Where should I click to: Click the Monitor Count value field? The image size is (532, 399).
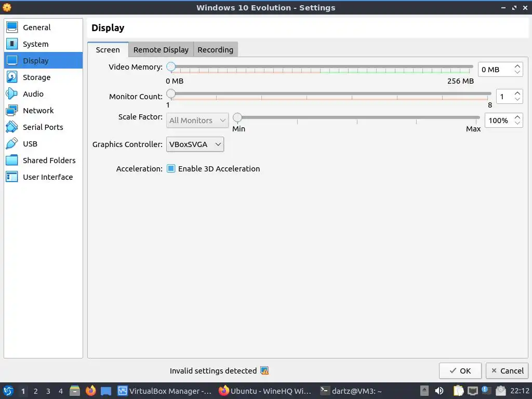tap(505, 97)
